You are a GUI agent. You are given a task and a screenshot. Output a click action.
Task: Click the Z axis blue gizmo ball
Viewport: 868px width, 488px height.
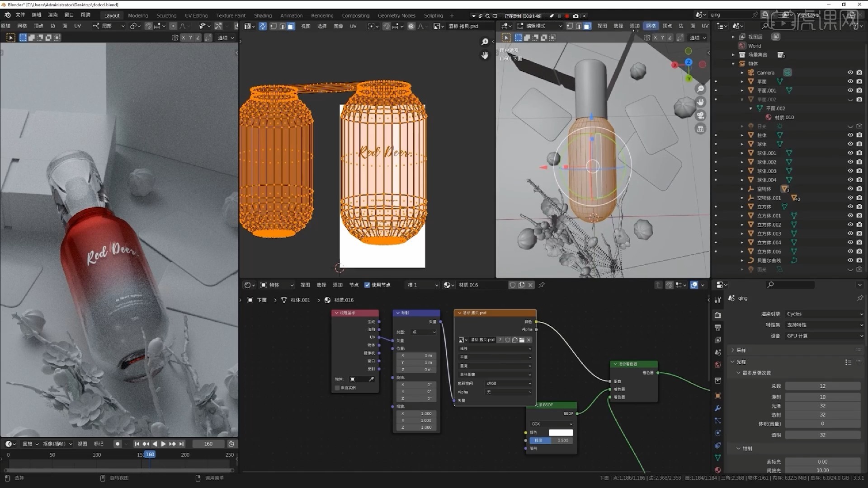tap(688, 62)
